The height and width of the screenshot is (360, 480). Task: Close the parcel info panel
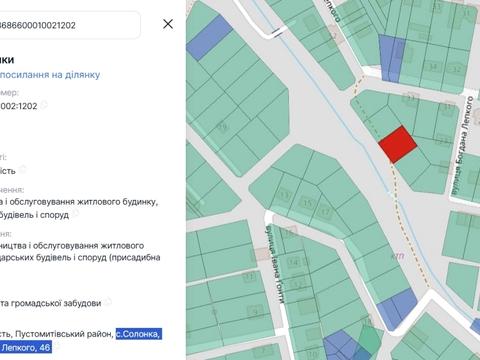pyautogui.click(x=168, y=24)
